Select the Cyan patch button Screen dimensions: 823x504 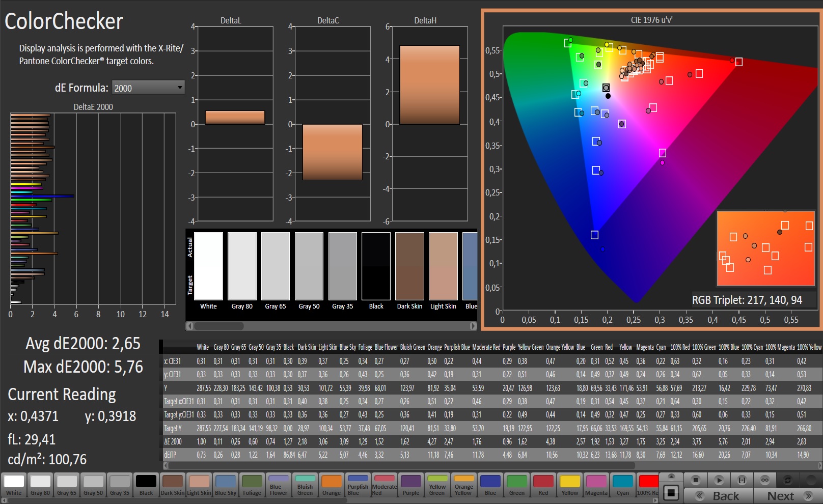click(623, 485)
